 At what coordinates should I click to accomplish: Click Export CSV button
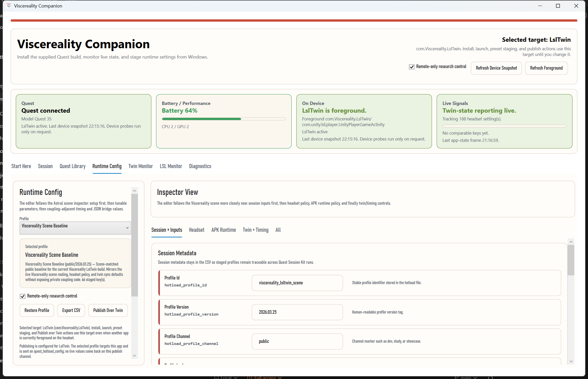71,310
